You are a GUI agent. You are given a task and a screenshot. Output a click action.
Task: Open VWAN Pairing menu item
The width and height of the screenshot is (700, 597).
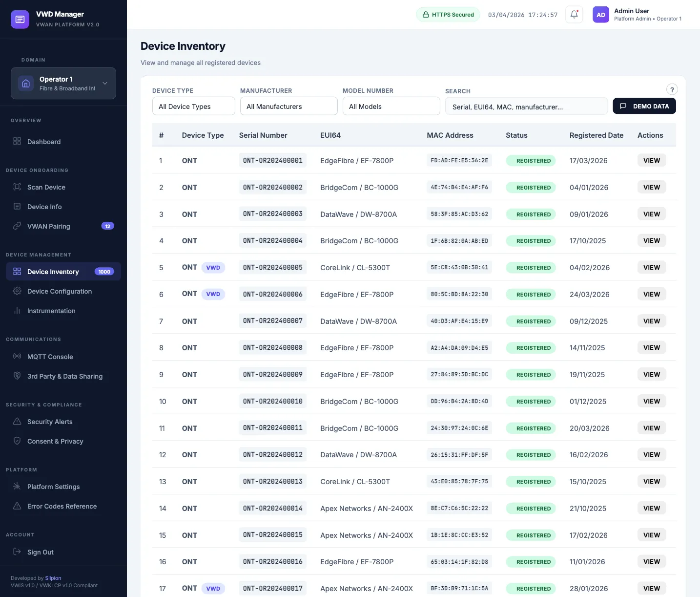[49, 226]
